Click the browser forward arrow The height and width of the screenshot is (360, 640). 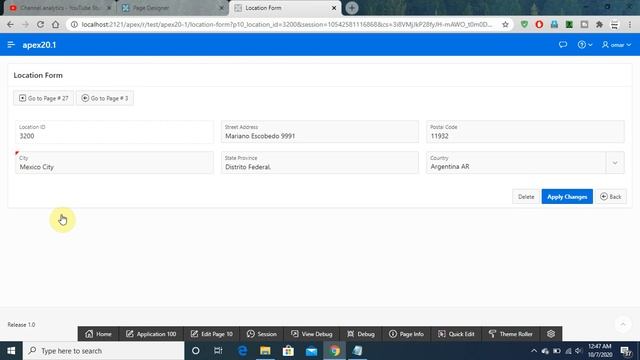pyautogui.click(x=25, y=24)
